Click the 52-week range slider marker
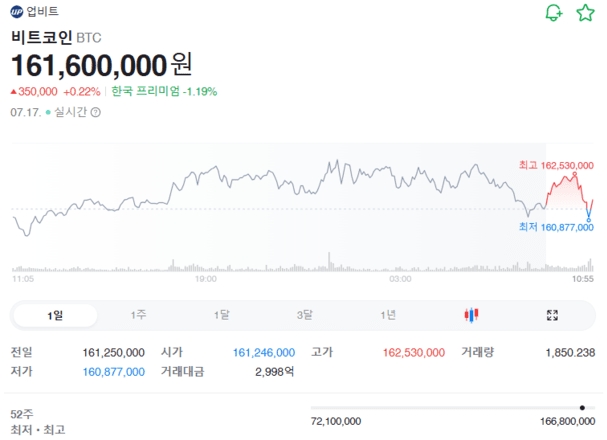The image size is (607, 440). click(582, 408)
